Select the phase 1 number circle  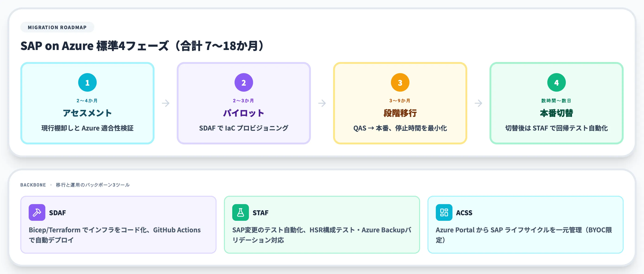pos(87,82)
